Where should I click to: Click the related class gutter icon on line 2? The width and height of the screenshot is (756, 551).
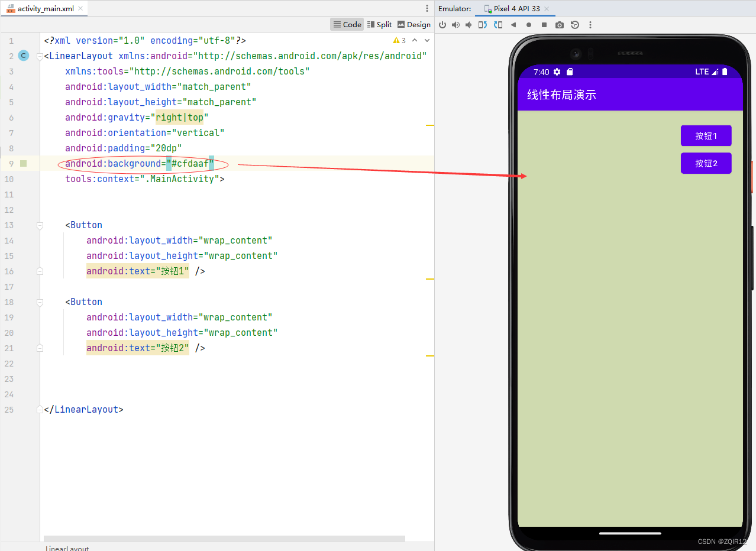tap(23, 56)
